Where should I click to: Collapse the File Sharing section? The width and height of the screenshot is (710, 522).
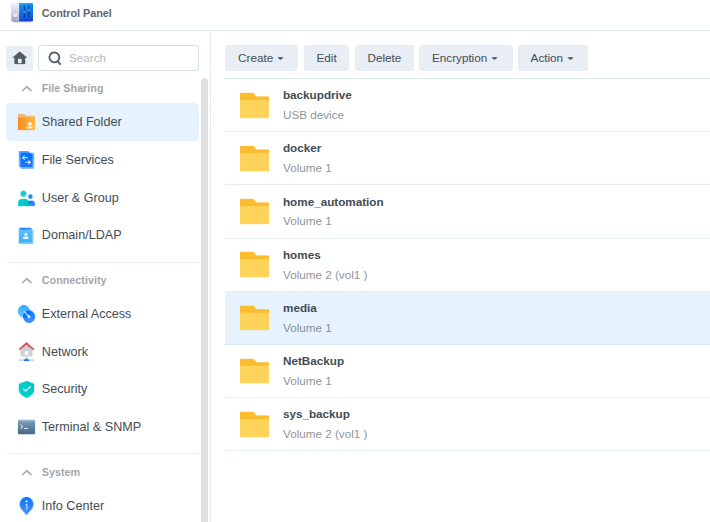(x=27, y=88)
